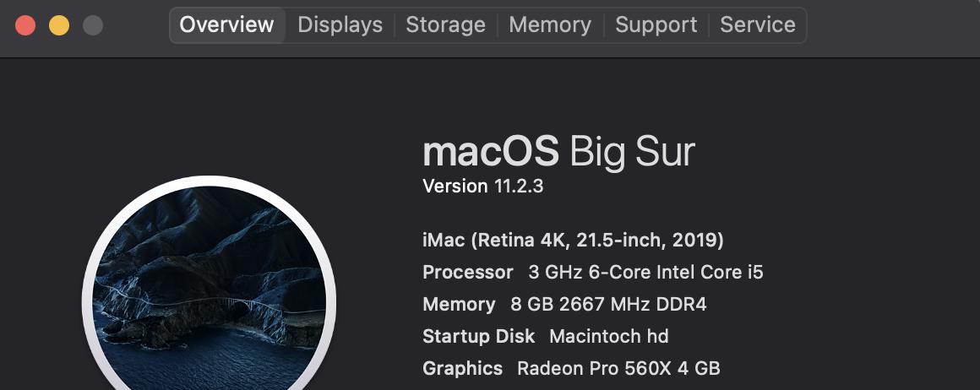The width and height of the screenshot is (980, 390).
Task: Click Version 11.2.3 to reveal build number
Action: pos(482,187)
